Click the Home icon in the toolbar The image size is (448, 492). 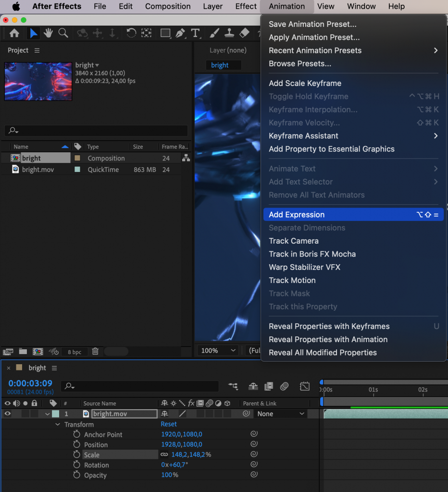point(14,33)
